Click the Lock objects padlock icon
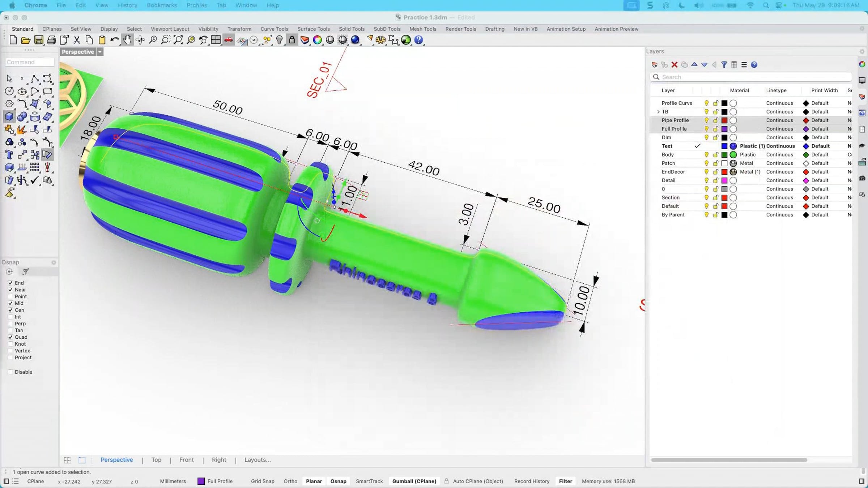This screenshot has height=488, width=868. tap(292, 40)
